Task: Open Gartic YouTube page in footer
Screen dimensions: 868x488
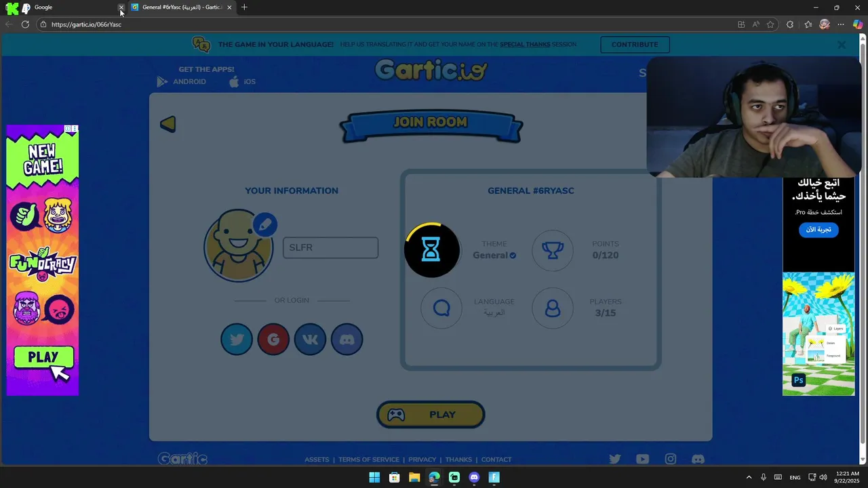Action: pyautogui.click(x=643, y=459)
